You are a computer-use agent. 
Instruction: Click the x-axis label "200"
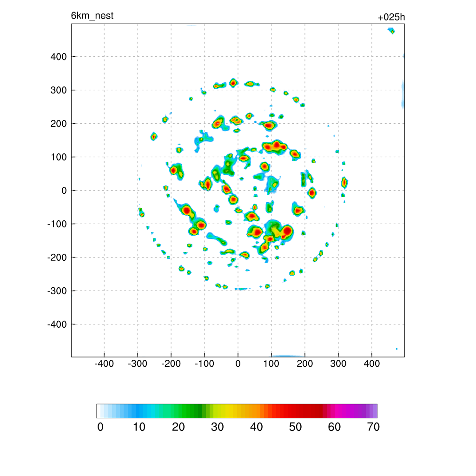click(x=305, y=364)
